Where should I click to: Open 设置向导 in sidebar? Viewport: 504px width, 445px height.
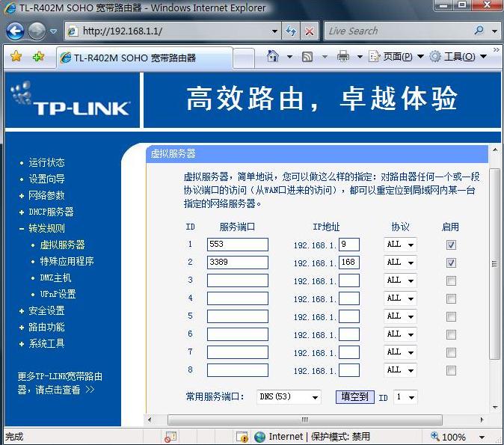(46, 179)
